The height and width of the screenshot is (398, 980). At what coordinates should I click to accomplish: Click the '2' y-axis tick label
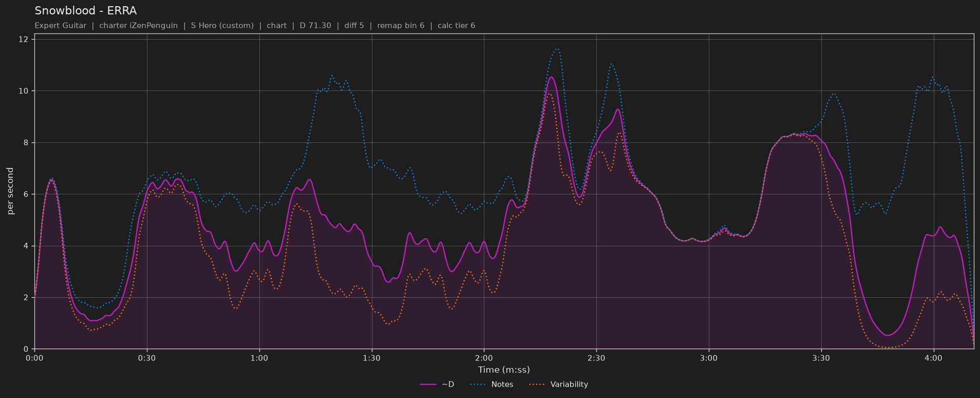(26, 298)
